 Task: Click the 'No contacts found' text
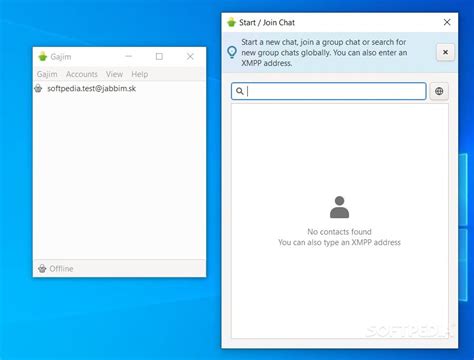pos(339,232)
